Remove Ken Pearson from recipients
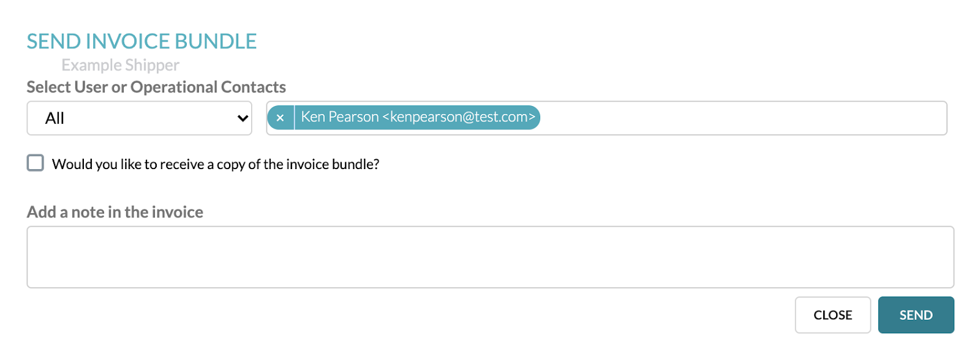This screenshot has width=980, height=359. coord(281,118)
